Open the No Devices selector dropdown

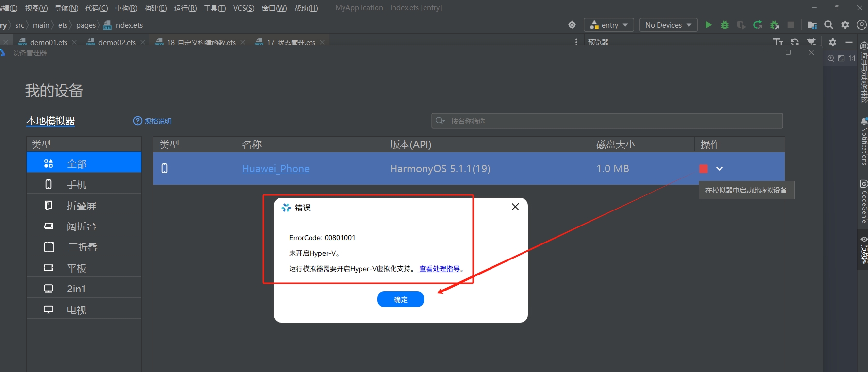coord(668,25)
